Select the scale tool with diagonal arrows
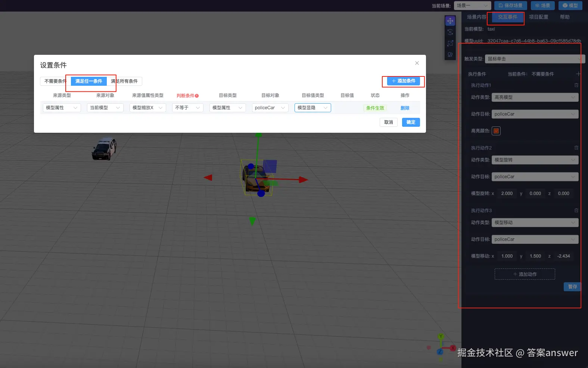Image resolution: width=588 pixels, height=368 pixels. pos(450,43)
